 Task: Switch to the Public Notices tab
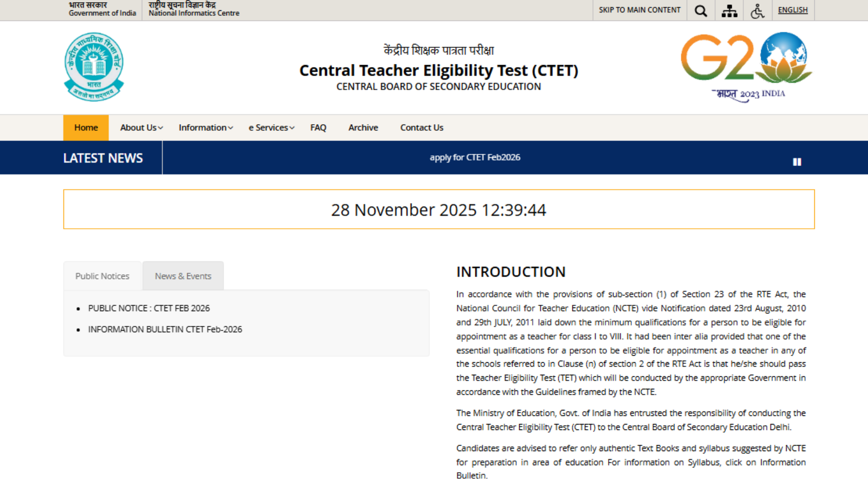[x=103, y=276]
